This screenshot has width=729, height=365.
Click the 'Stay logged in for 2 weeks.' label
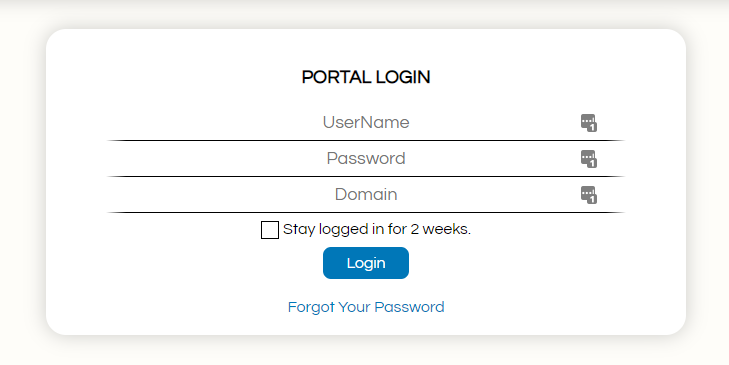click(x=377, y=229)
